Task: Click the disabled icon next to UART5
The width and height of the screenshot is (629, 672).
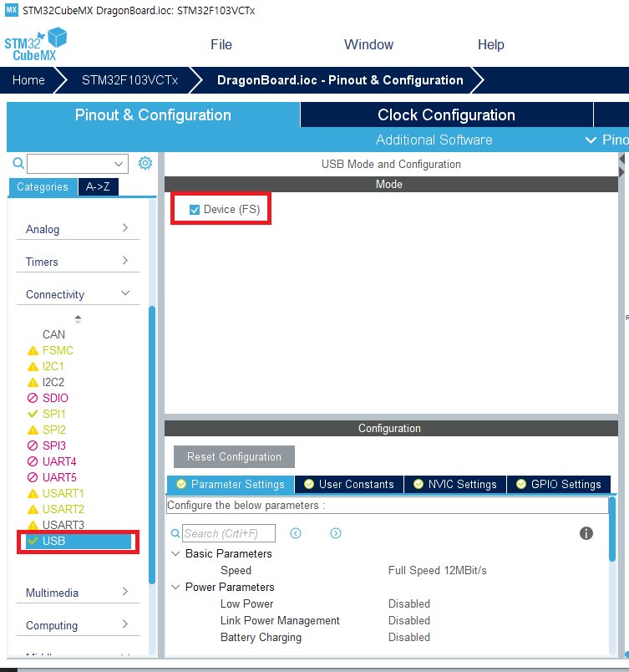Action: pyautogui.click(x=33, y=477)
